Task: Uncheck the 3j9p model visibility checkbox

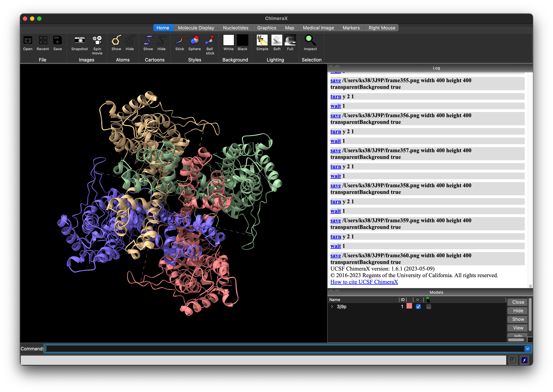Action: [x=418, y=307]
